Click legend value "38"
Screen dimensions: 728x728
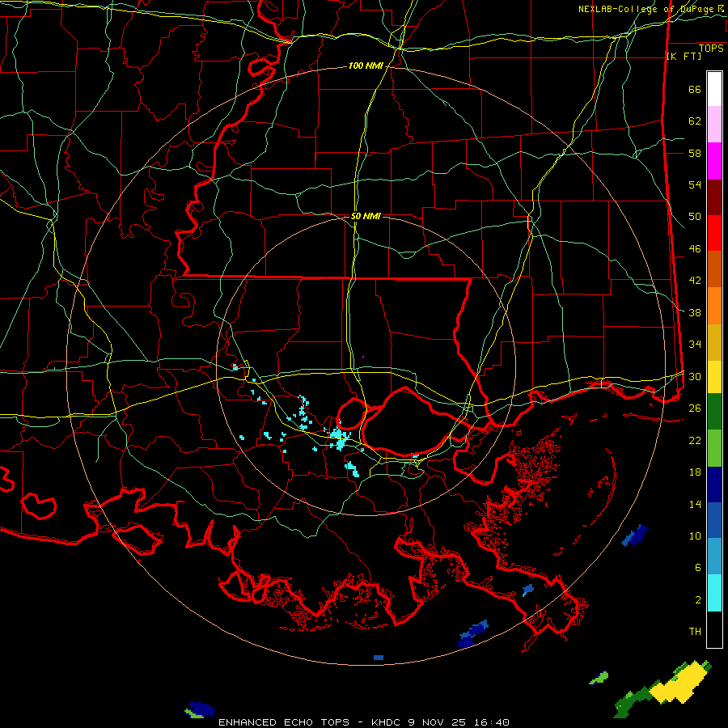point(695,312)
